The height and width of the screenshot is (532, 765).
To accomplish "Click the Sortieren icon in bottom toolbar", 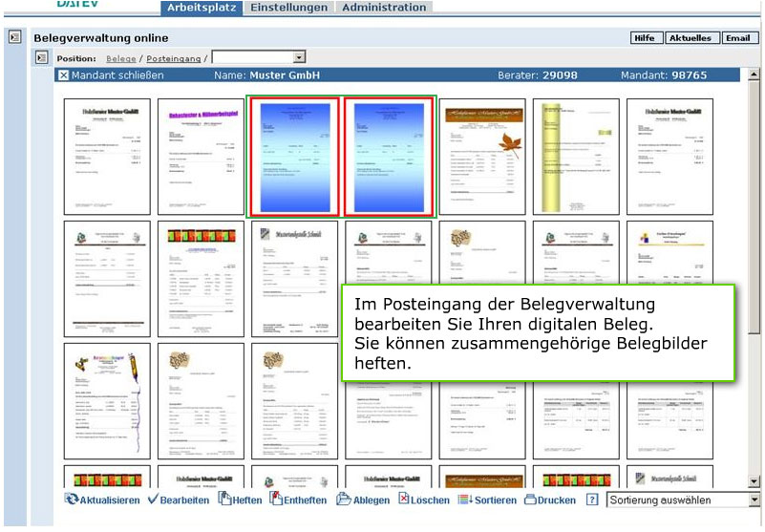I will tap(465, 500).
